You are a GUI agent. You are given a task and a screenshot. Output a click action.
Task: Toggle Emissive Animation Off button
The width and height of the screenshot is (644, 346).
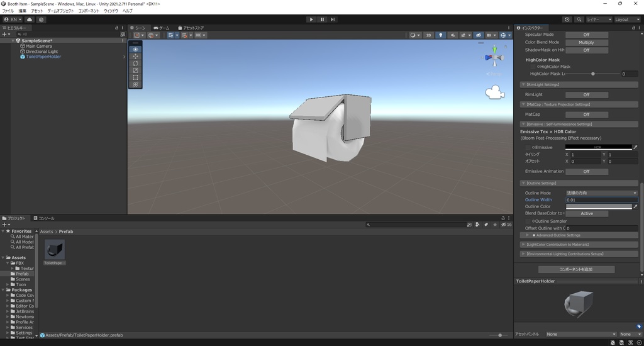pos(587,171)
